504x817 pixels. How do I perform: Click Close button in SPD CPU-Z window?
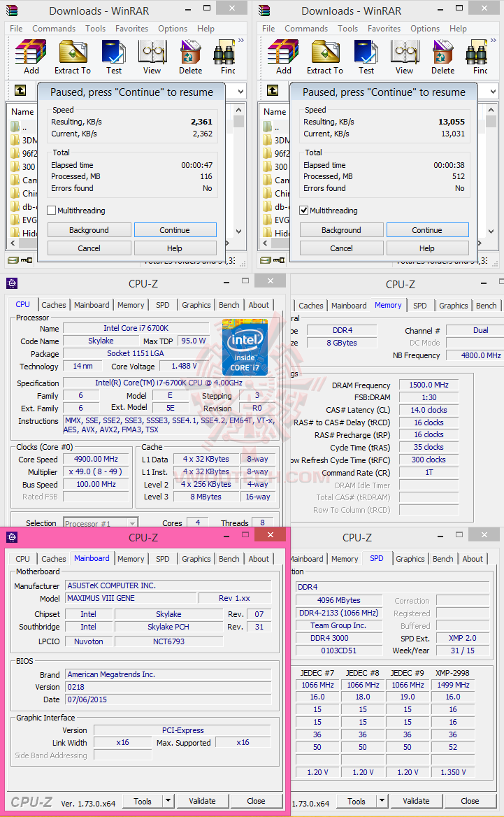(x=470, y=801)
